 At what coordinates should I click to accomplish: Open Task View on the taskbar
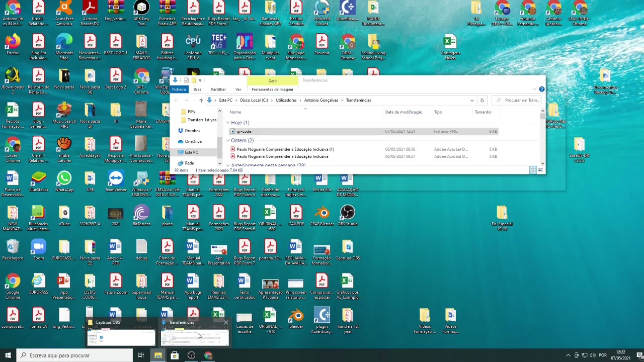point(141,355)
